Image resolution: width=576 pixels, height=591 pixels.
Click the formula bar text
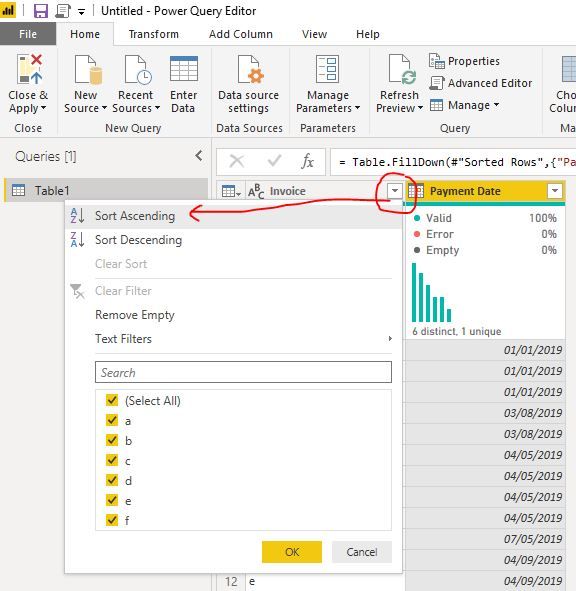pos(457,162)
